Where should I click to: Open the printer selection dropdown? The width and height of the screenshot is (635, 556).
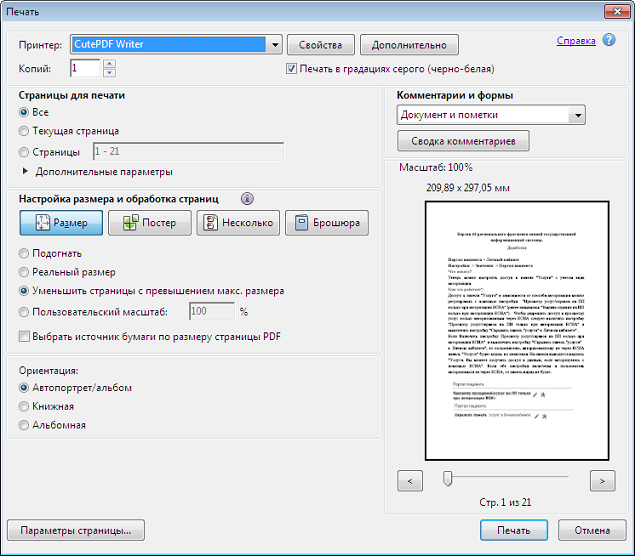pos(273,44)
